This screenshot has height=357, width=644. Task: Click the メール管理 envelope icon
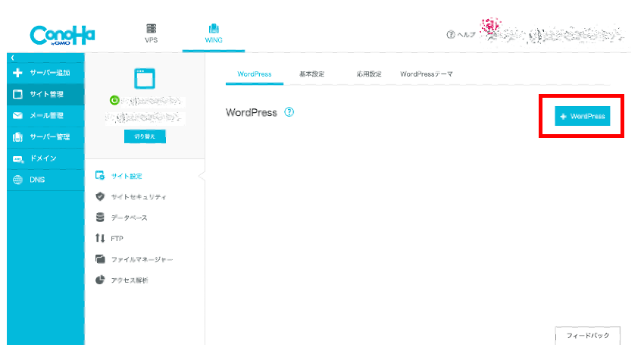tap(17, 116)
